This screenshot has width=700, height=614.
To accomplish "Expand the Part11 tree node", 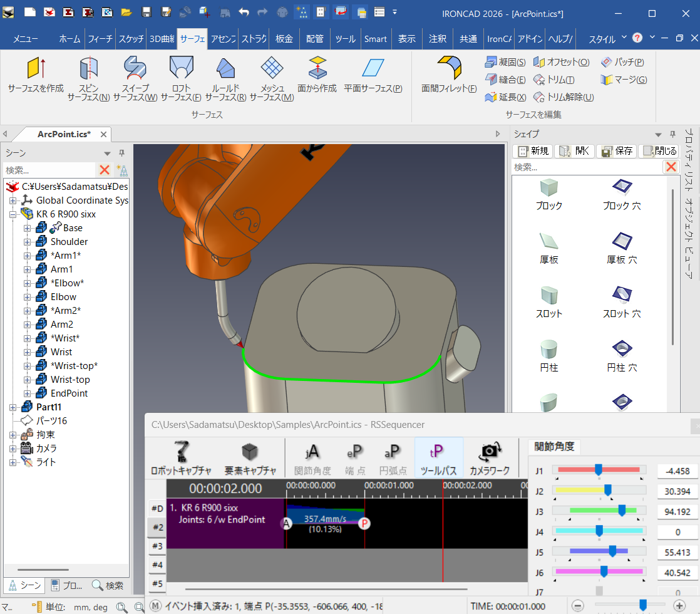I will click(x=13, y=407).
